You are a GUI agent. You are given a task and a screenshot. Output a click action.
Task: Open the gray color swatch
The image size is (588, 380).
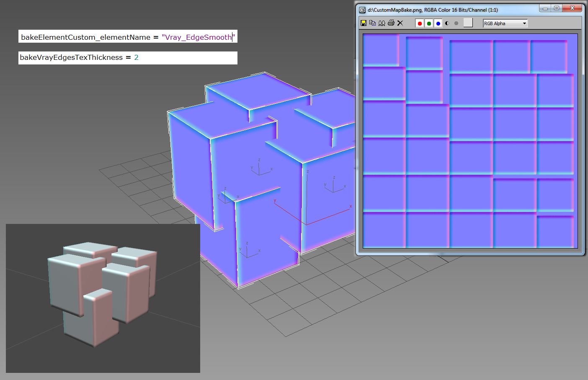tap(468, 23)
